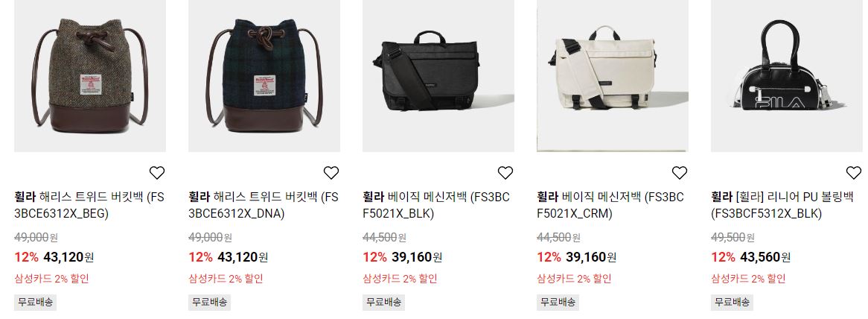Click 무료배송 badge under beige bucket bag
Viewport: 868px width, 319px height.
(36, 303)
